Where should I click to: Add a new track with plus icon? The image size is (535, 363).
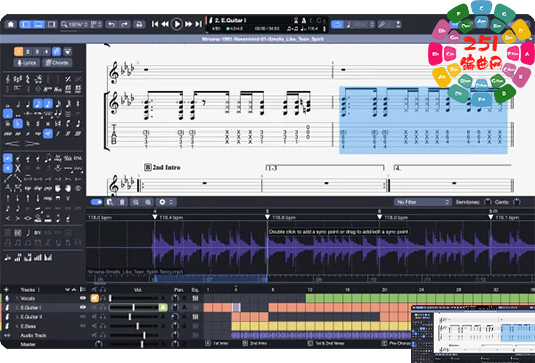6,290
